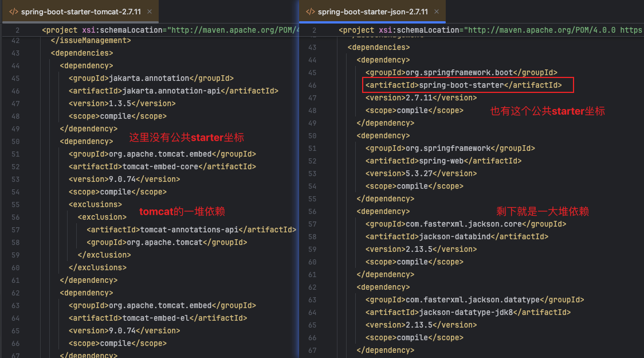Image resolution: width=644 pixels, height=358 pixels.
Task: Click the <exclusion> opening tag on line 56
Action: [x=102, y=217]
